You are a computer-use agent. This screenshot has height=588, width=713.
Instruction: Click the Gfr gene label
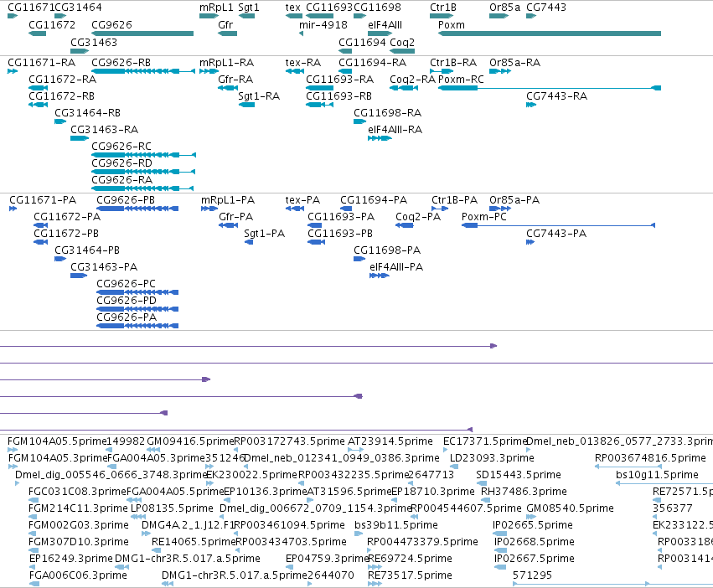click(225, 24)
